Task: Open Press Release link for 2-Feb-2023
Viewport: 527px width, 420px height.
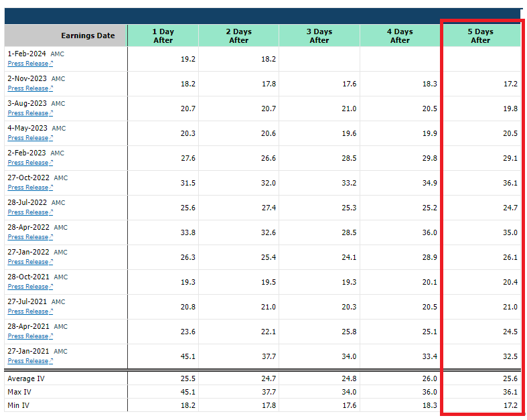Action: [30, 163]
